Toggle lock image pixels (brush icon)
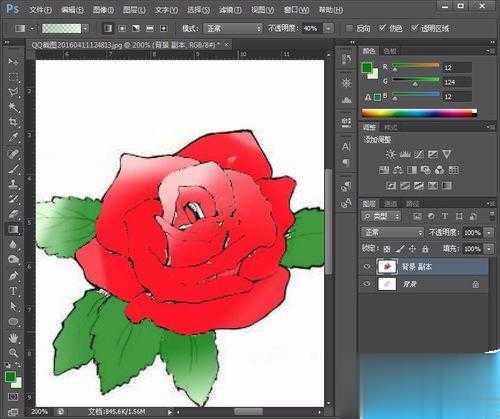Image resolution: width=500 pixels, height=419 pixels. click(x=400, y=249)
